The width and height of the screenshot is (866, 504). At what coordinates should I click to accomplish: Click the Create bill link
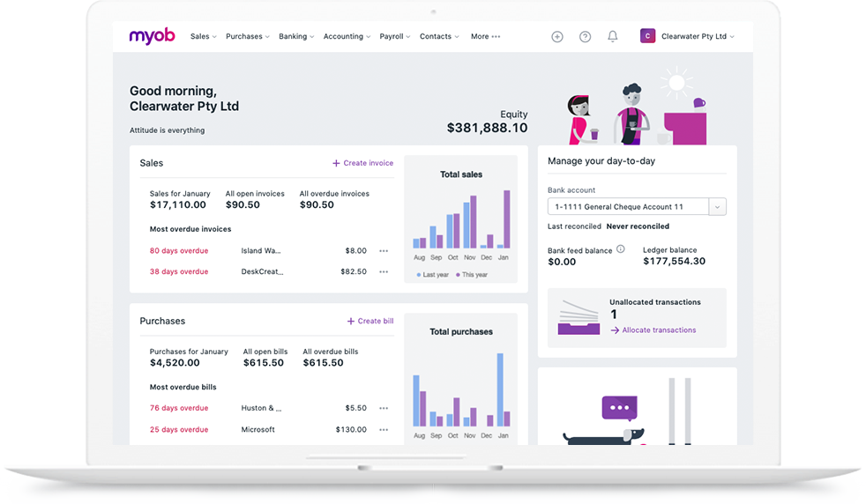point(370,321)
